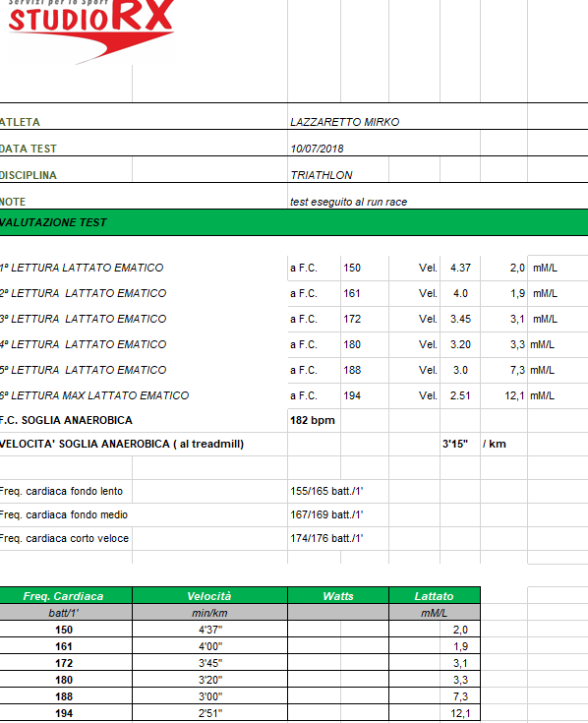The height and width of the screenshot is (723, 588).
Task: Click F.C. value 172 in 3ª LETTURA row
Action: point(352,319)
